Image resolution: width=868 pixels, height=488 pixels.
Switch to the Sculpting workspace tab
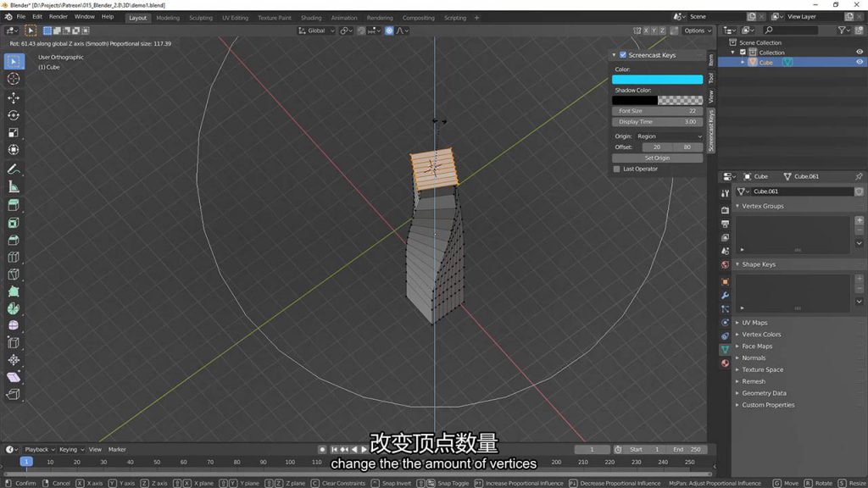click(x=200, y=18)
